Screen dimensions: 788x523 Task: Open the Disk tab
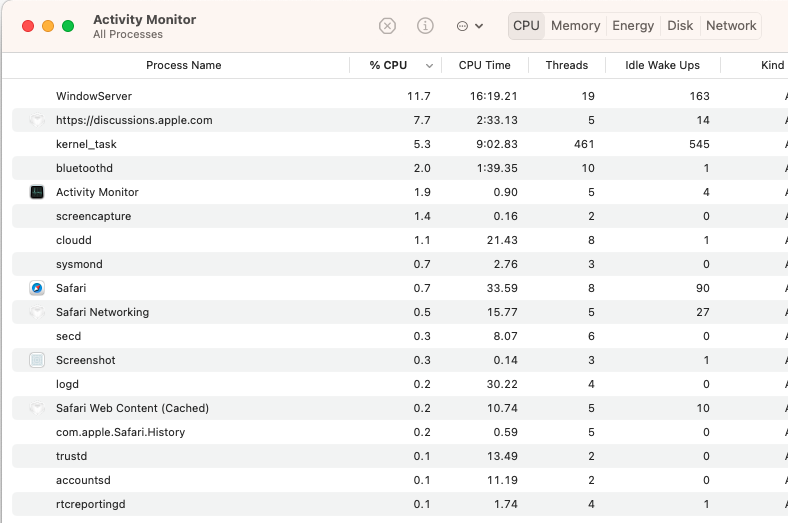[x=680, y=26]
